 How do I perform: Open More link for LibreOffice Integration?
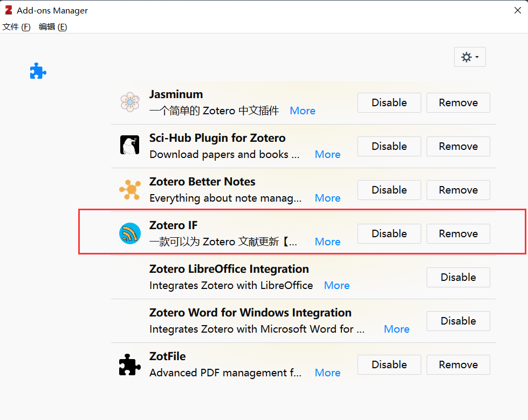(x=337, y=285)
